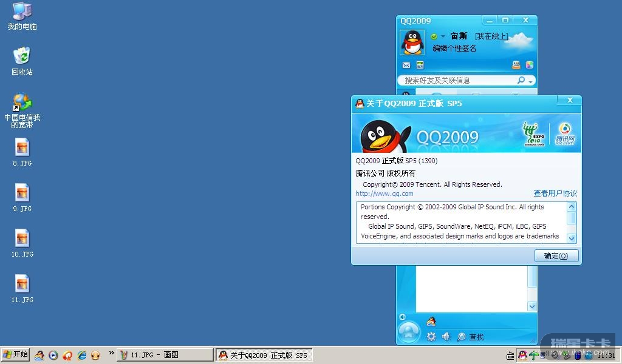Click the QQ penguin tray icon

(x=523, y=356)
